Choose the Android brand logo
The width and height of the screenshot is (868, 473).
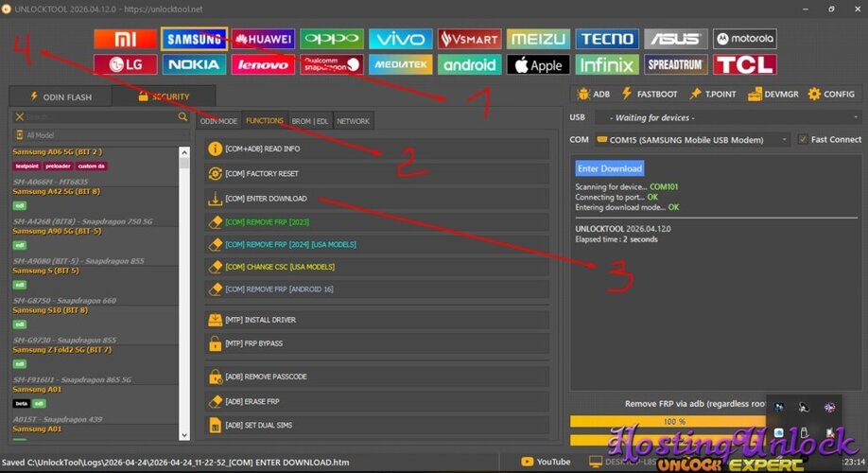click(469, 64)
